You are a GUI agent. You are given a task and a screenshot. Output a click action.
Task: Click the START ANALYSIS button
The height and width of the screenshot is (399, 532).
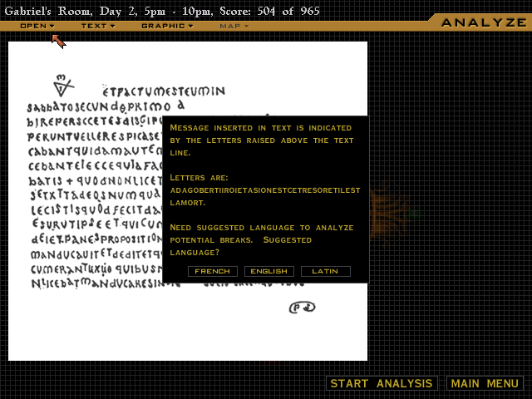(382, 383)
